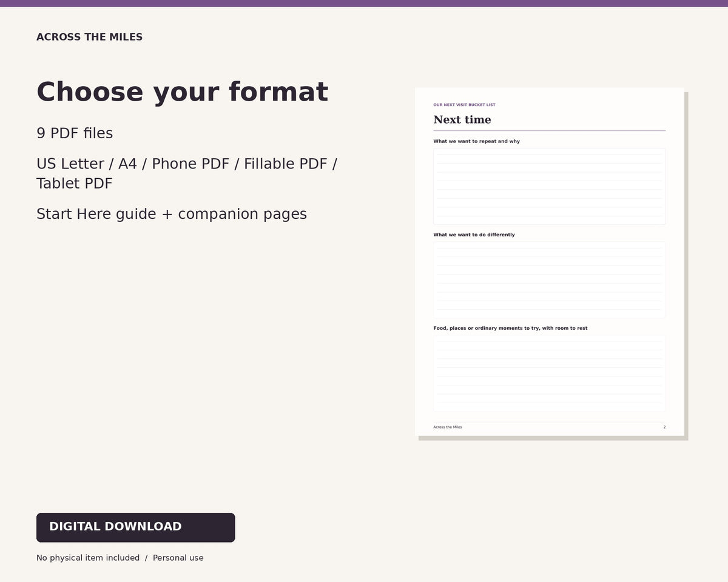Click the DIGITAL DOWNLOAD button

[135, 527]
